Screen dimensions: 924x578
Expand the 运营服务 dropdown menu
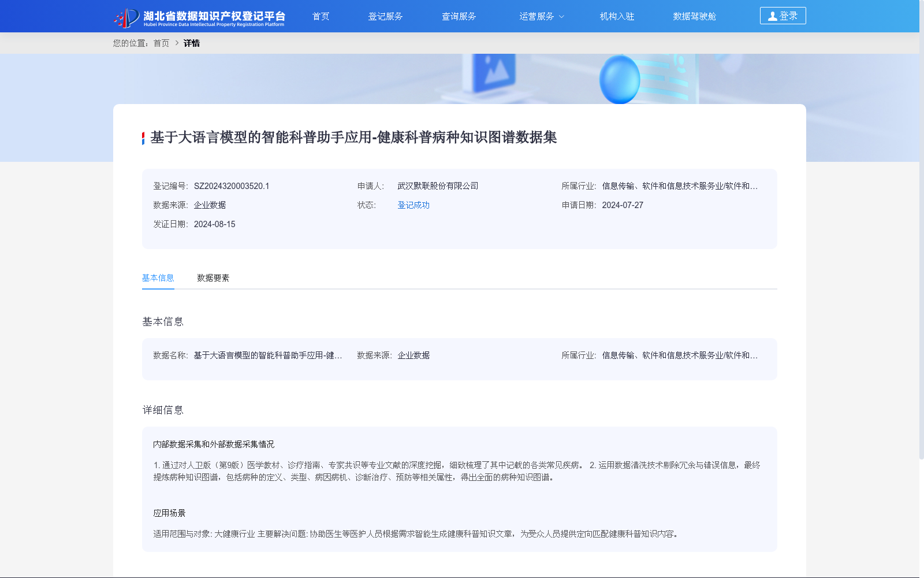point(541,16)
